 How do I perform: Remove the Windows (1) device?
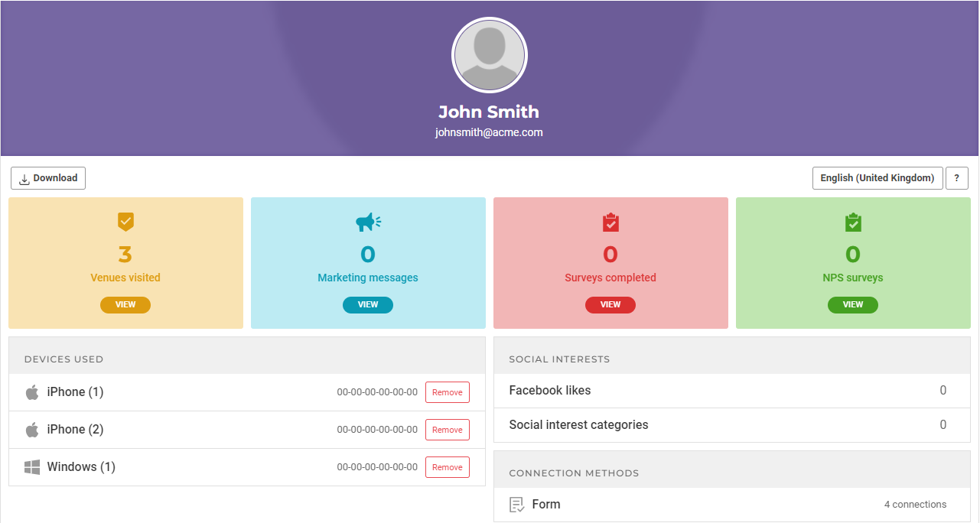(x=447, y=467)
